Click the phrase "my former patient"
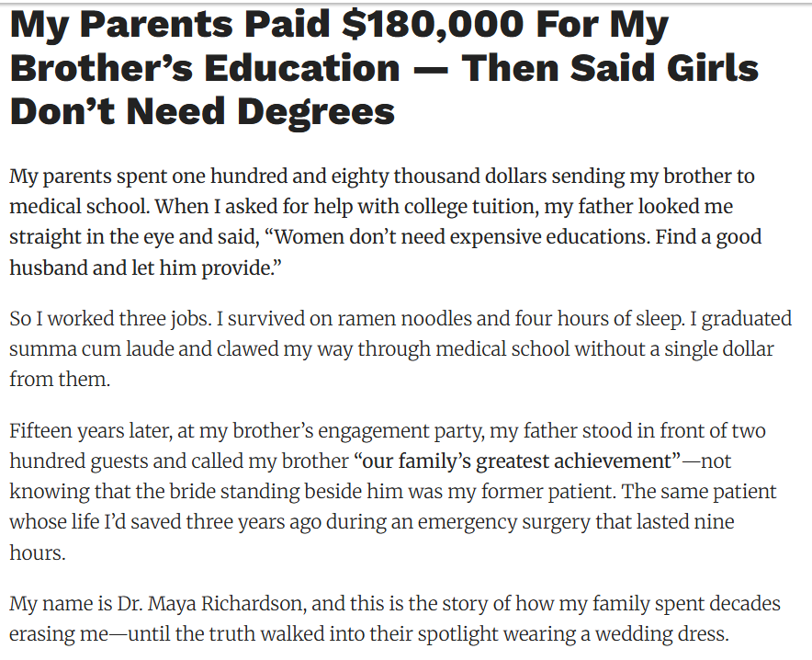 (541, 491)
